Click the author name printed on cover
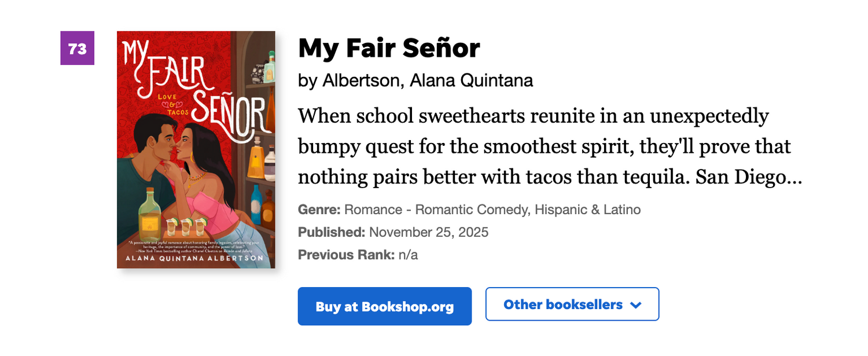868x356 pixels. [x=195, y=258]
